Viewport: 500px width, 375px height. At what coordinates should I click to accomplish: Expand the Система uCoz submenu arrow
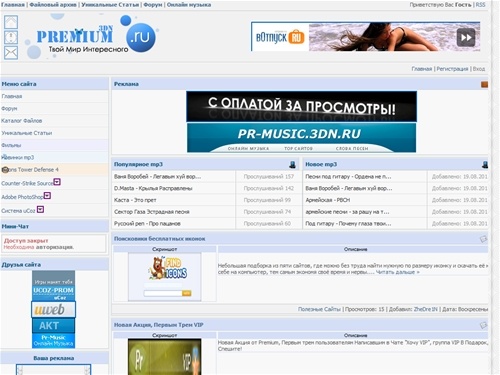coord(40,209)
